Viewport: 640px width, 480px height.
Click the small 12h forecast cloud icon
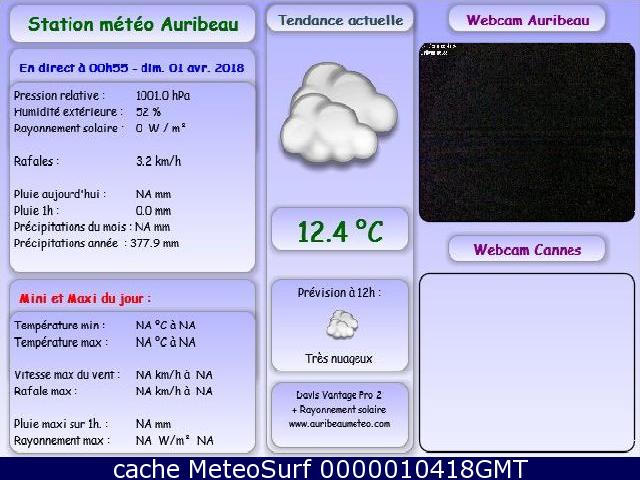click(x=341, y=323)
